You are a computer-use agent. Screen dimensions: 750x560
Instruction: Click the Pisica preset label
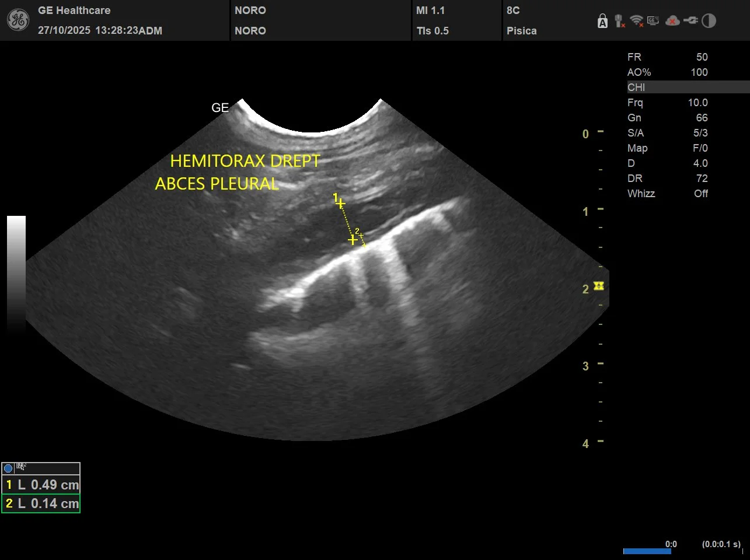point(522,31)
